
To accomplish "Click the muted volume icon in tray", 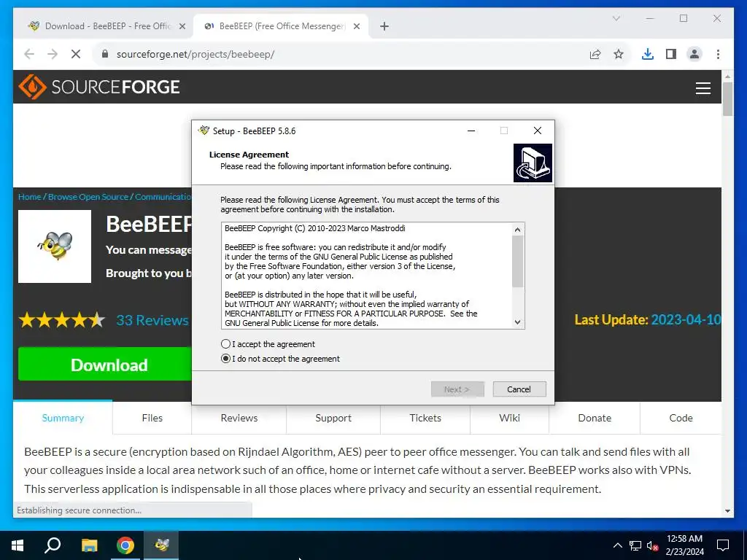I will click(x=652, y=545).
